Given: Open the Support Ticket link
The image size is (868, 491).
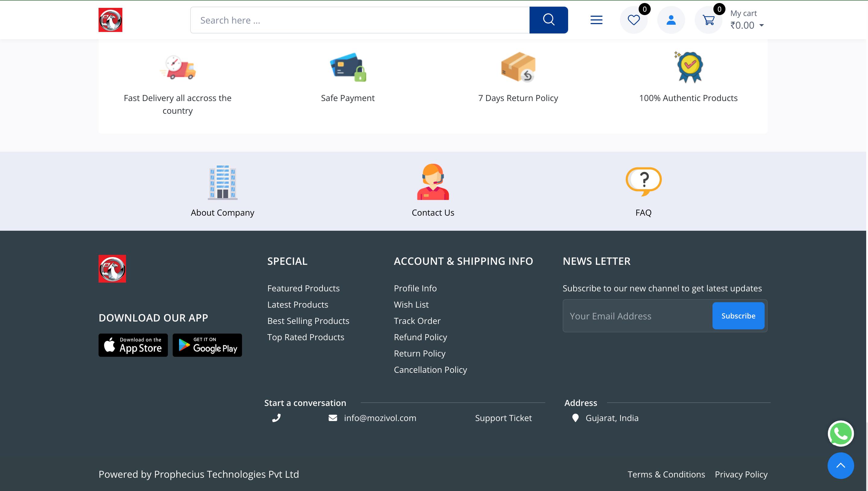Looking at the screenshot, I should [x=503, y=418].
